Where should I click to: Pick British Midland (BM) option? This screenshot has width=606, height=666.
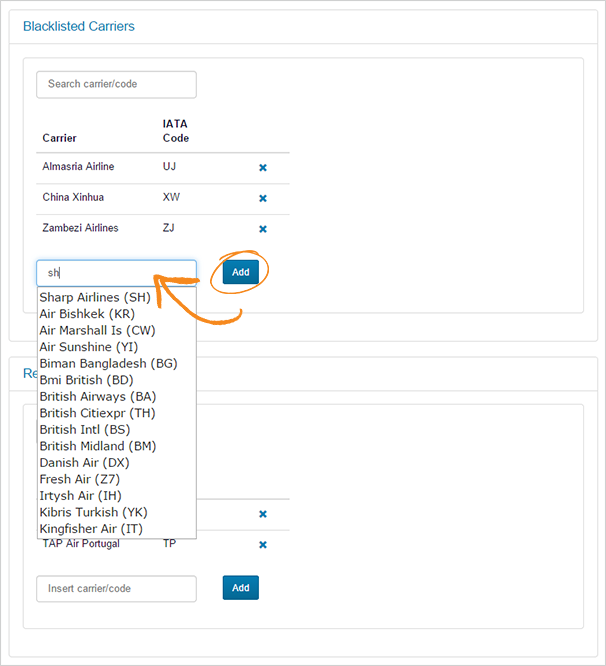(97, 446)
